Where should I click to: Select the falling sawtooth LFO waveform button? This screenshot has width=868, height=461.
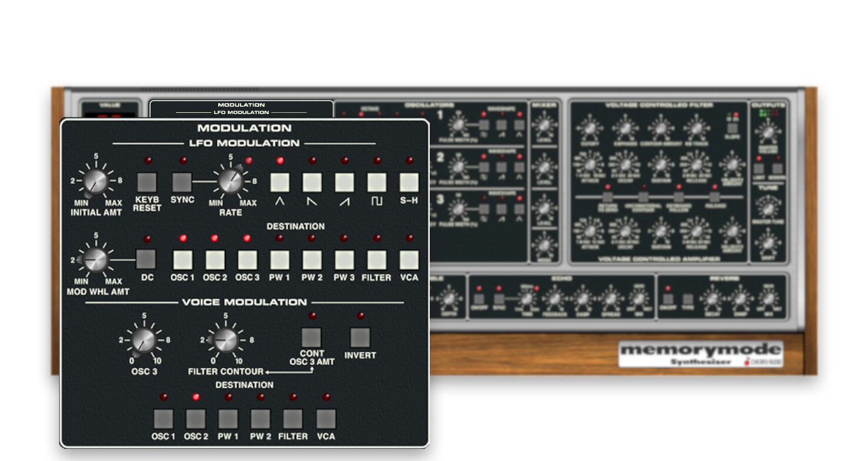click(312, 181)
